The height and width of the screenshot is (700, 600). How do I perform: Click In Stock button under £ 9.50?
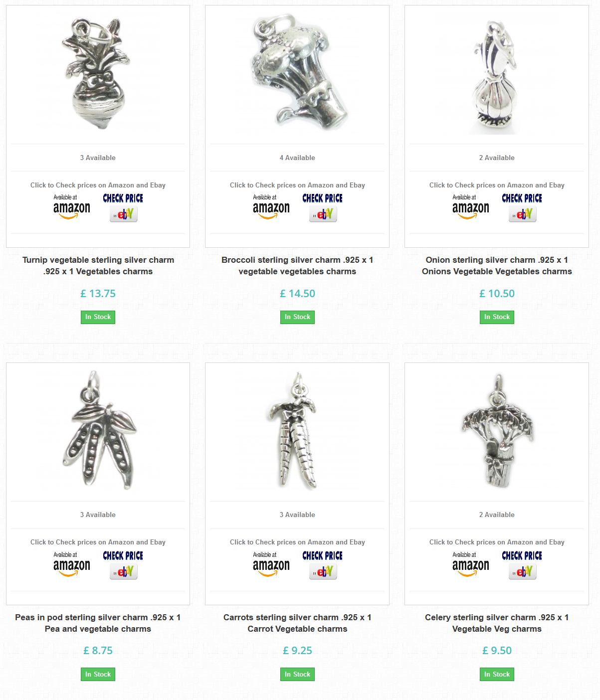(497, 675)
